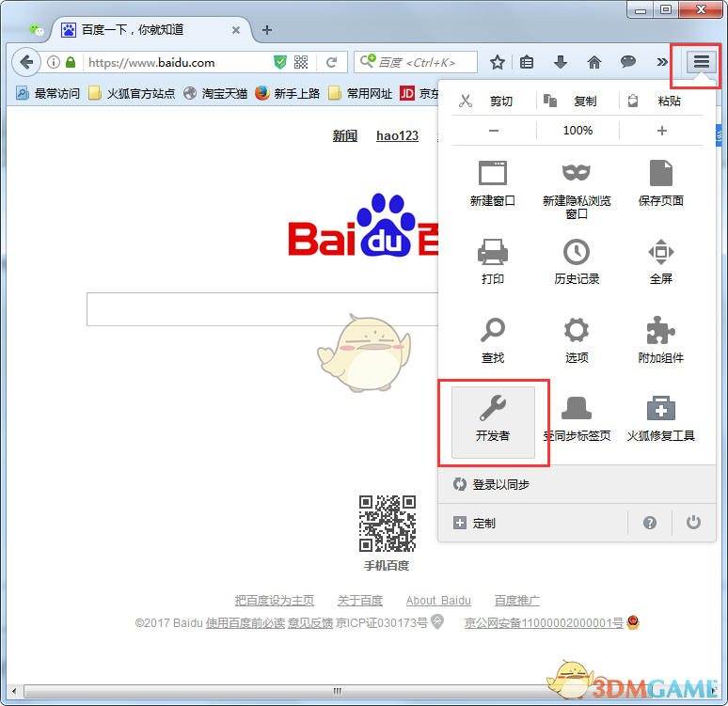
Task: Click 意见反馈 link
Action: tap(310, 623)
